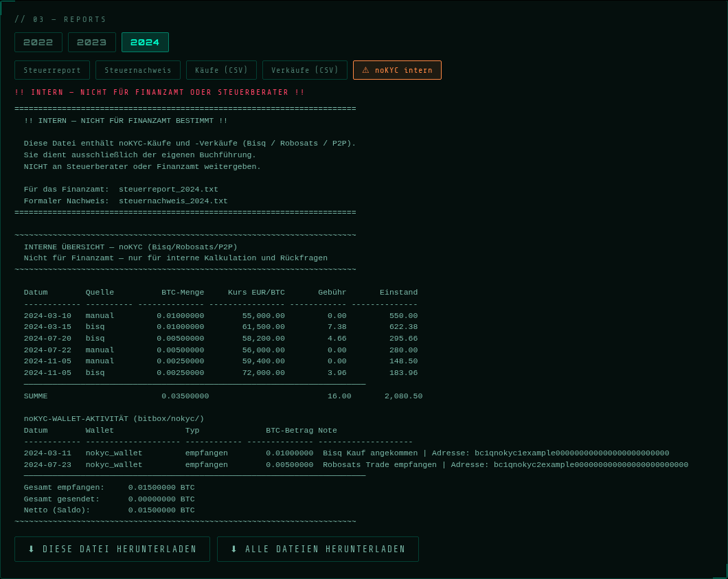Switch to the 2022 year tab
Screen dimensions: 728x579
tap(38, 43)
